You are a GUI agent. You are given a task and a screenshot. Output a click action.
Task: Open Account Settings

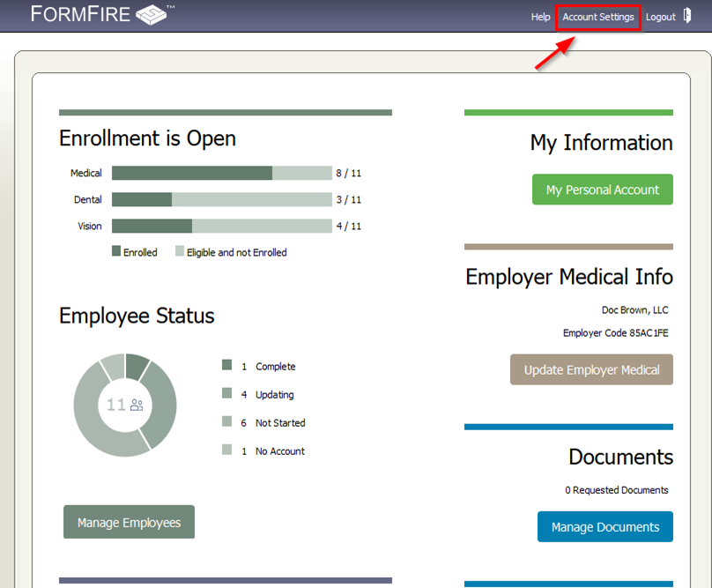click(598, 17)
